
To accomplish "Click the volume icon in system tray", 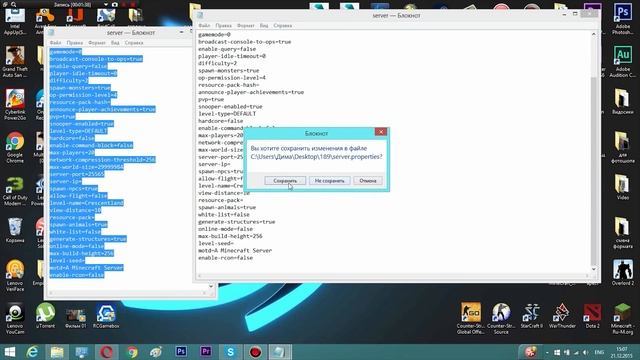I will pyautogui.click(x=586, y=352).
